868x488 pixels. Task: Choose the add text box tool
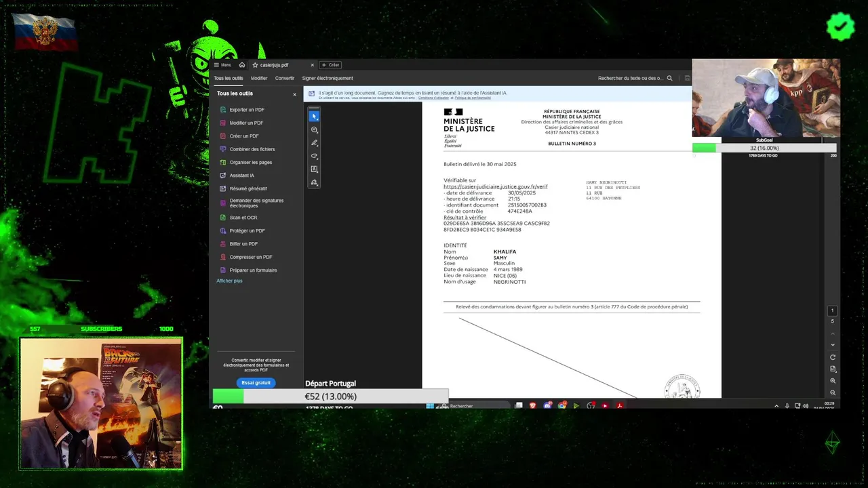[x=314, y=169]
